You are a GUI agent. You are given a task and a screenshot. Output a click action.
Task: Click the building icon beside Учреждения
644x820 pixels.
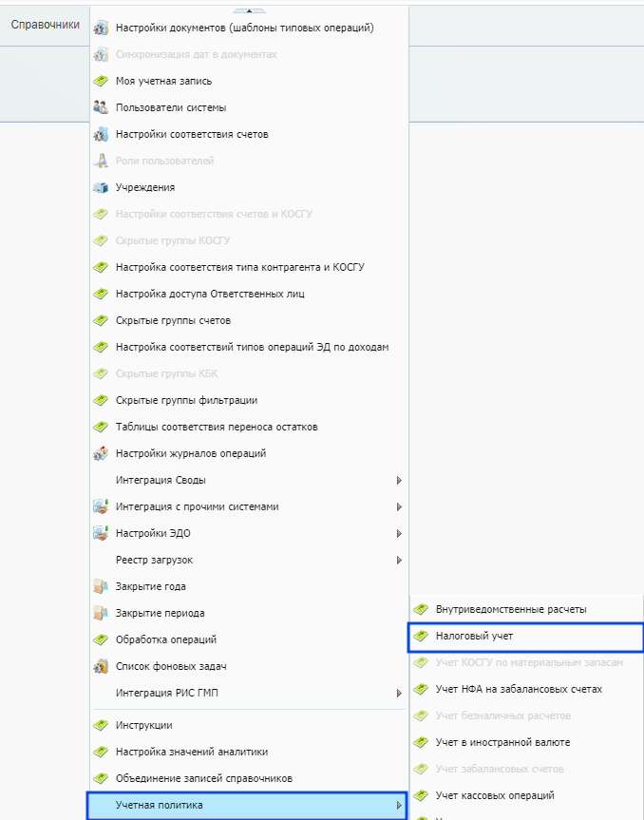point(101,187)
